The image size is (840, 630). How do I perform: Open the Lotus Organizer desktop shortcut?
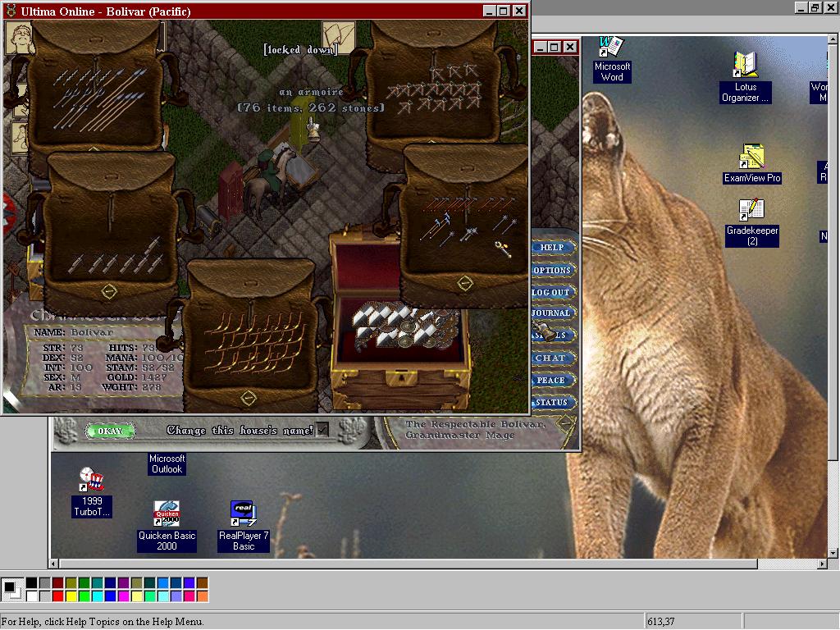(x=745, y=77)
